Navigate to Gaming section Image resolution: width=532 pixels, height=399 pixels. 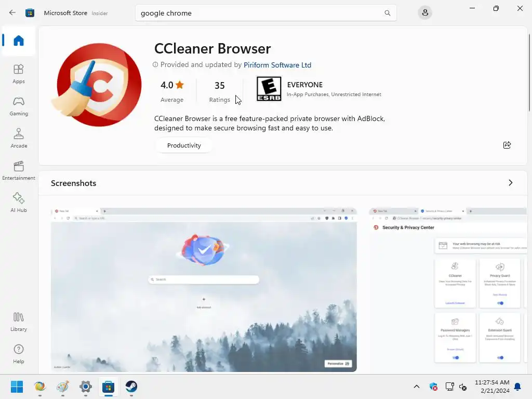point(19,106)
